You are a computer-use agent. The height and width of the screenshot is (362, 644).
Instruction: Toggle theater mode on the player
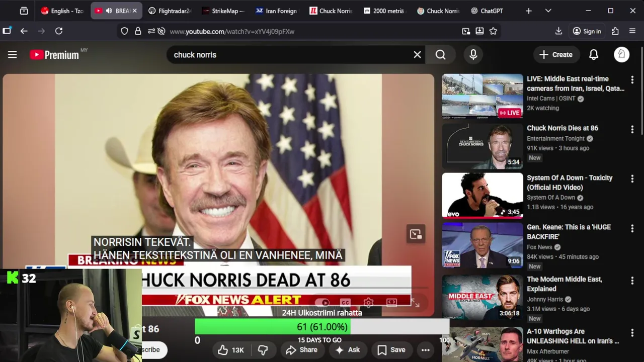[x=391, y=303]
